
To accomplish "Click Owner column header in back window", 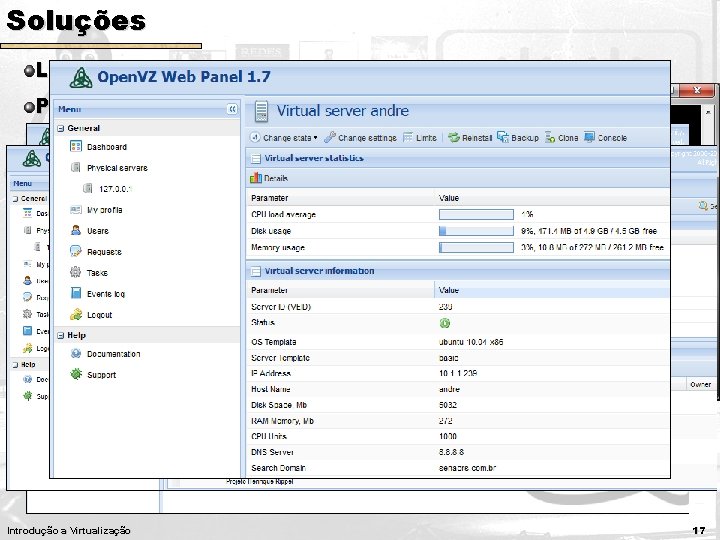I will coord(700,385).
